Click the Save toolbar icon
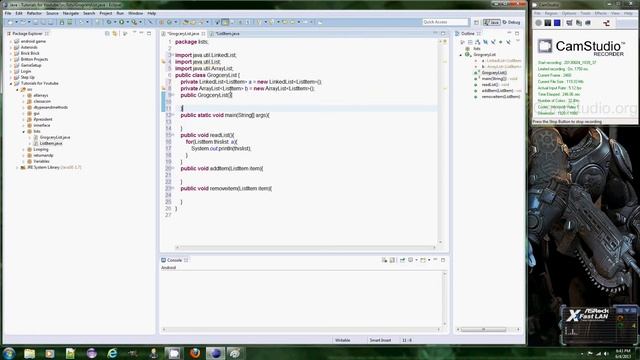 36,22
